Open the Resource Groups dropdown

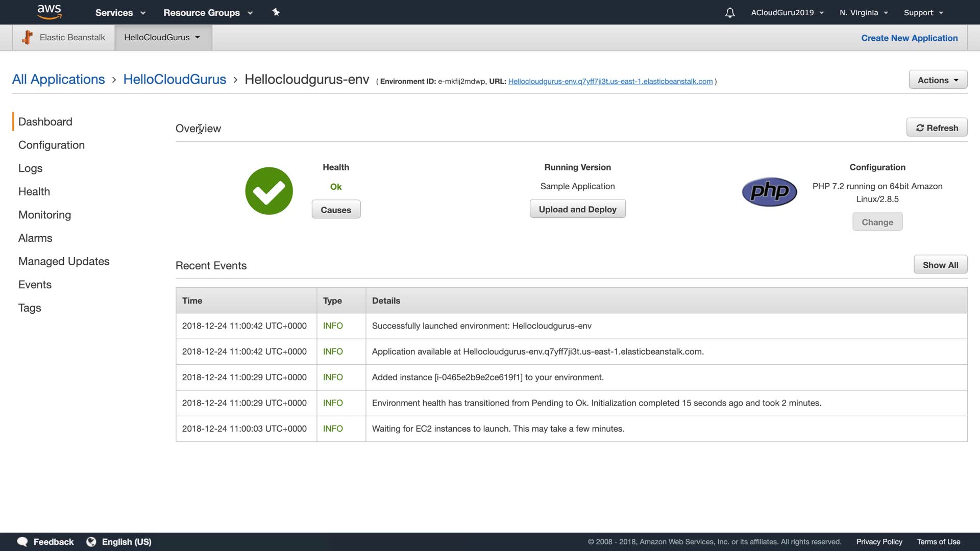208,13
